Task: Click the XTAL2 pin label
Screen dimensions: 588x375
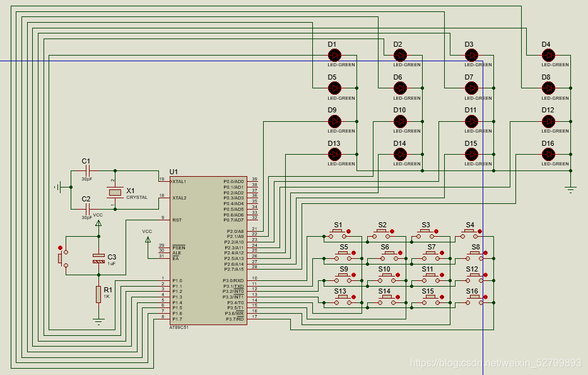Action: pos(179,198)
